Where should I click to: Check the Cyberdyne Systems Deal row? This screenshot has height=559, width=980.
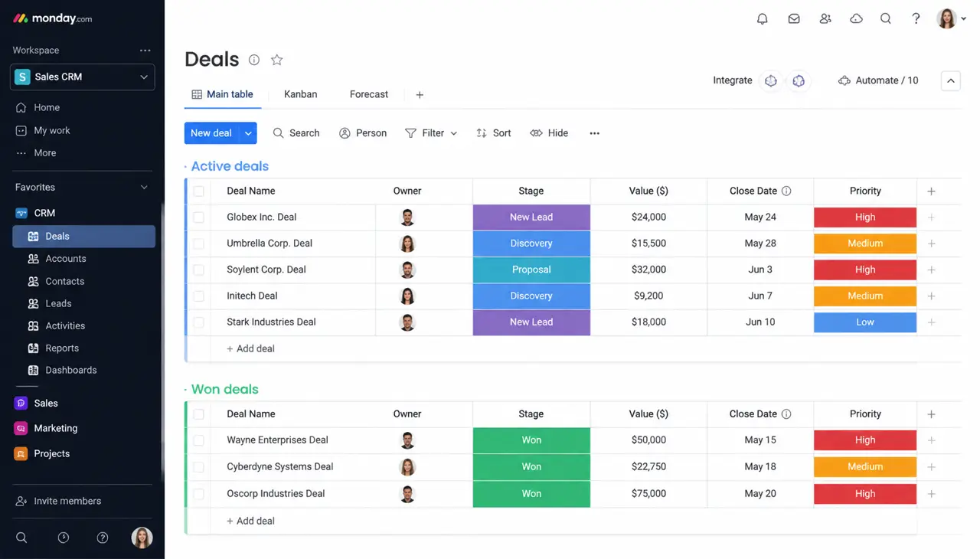click(199, 467)
